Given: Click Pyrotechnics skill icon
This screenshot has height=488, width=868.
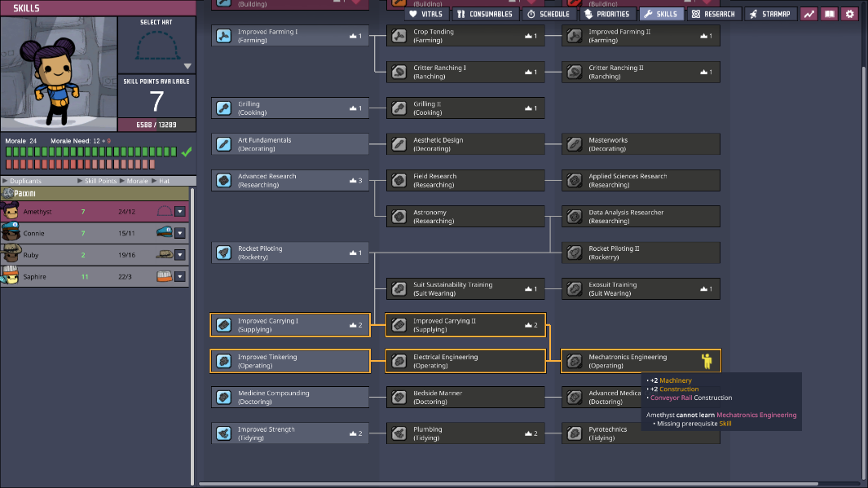Looking at the screenshot, I should pos(575,433).
